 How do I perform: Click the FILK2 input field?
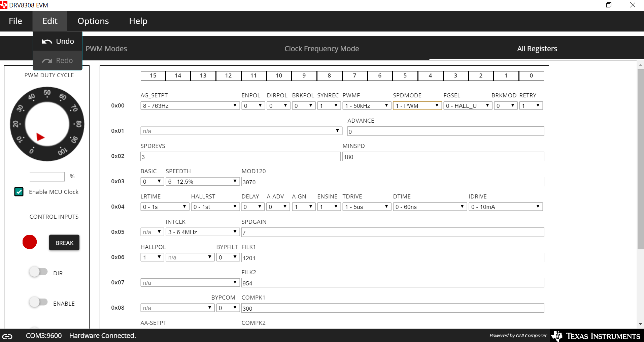tap(393, 283)
